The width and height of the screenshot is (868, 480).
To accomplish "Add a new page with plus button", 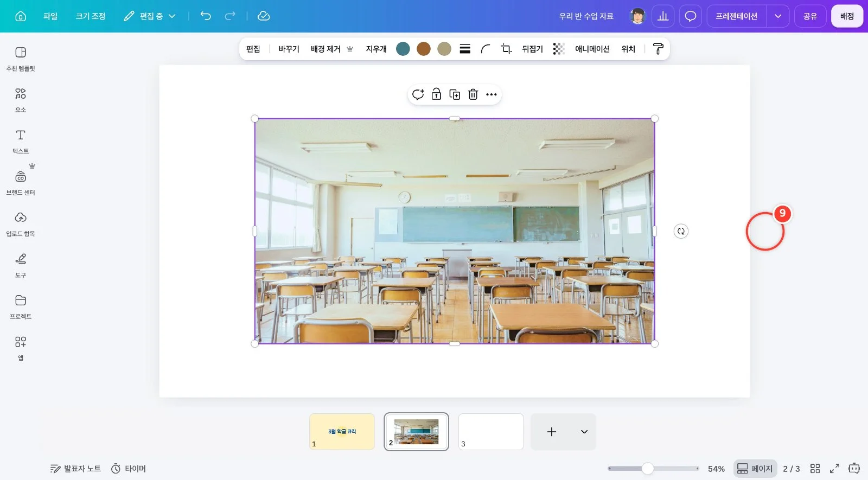I will click(x=552, y=432).
